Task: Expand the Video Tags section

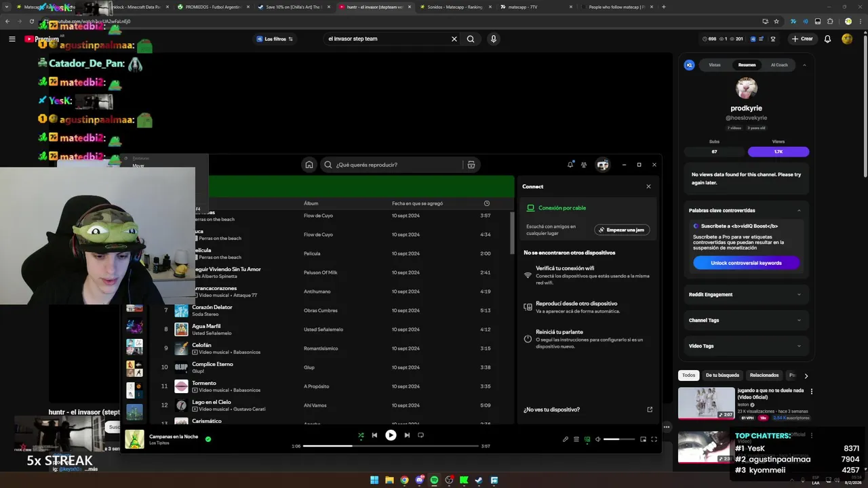Action: coord(746,346)
